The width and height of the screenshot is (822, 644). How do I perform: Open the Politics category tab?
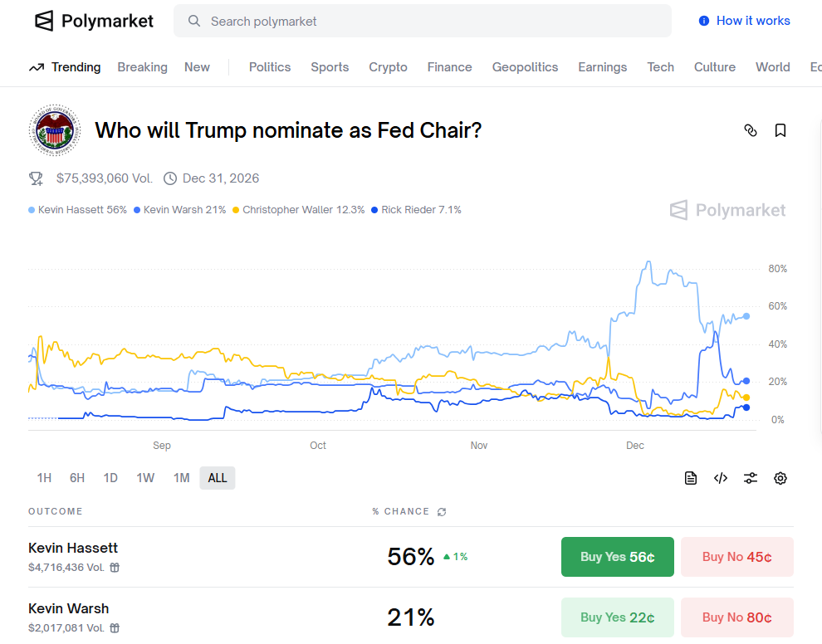tap(270, 67)
